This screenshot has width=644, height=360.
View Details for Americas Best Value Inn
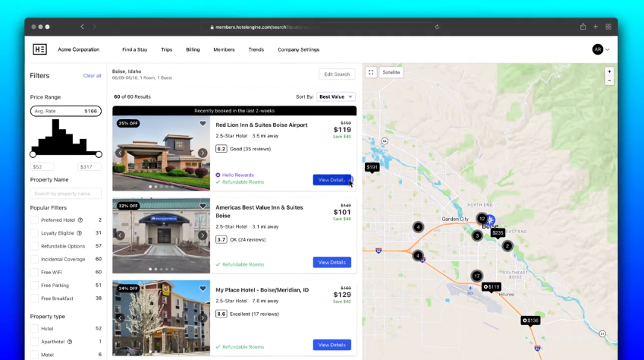coord(331,263)
